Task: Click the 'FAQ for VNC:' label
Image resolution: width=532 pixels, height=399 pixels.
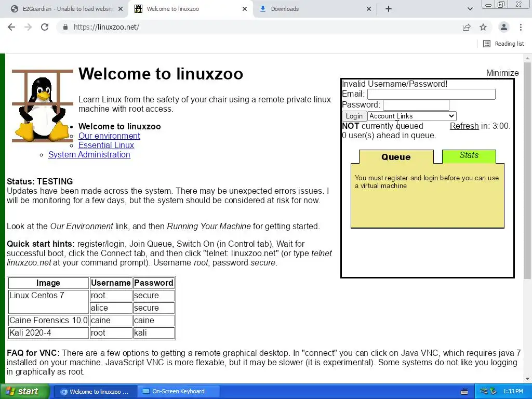Action: click(33, 353)
